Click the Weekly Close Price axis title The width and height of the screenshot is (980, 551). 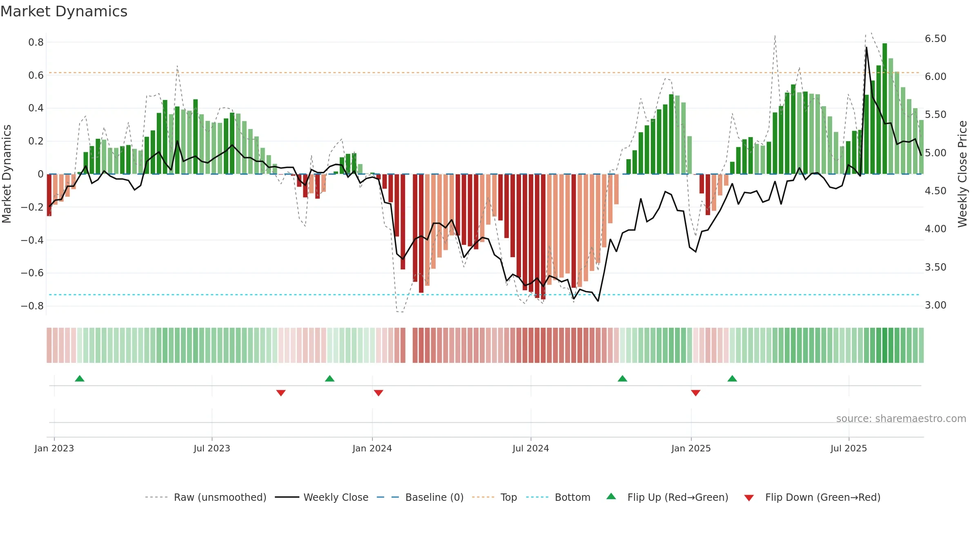tap(963, 174)
